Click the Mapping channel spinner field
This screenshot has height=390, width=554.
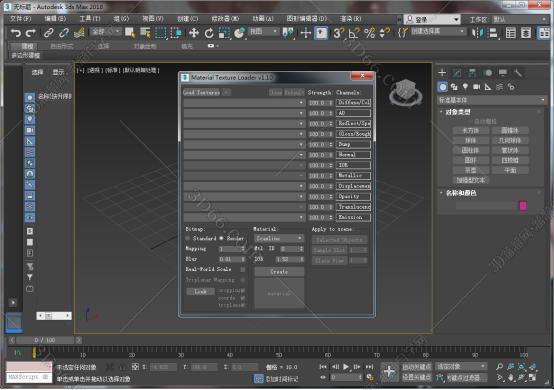(x=232, y=249)
